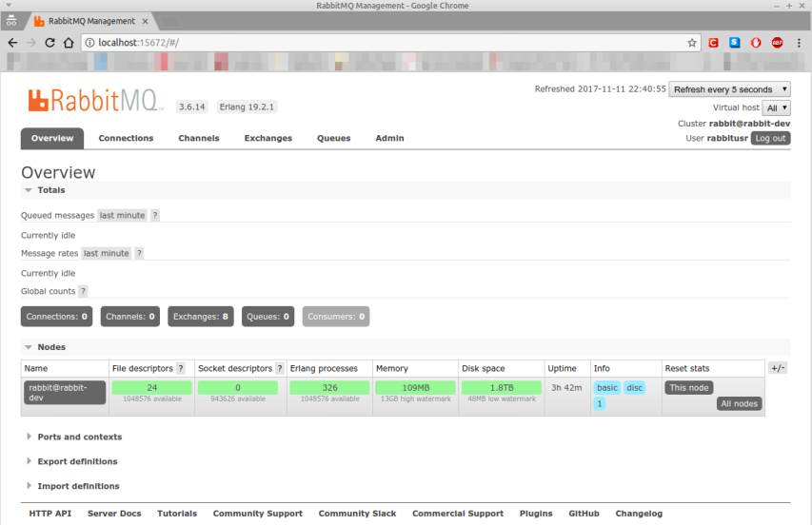This screenshot has height=525, width=812.
Task: Open the Chrome three-dot menu
Action: tap(799, 43)
